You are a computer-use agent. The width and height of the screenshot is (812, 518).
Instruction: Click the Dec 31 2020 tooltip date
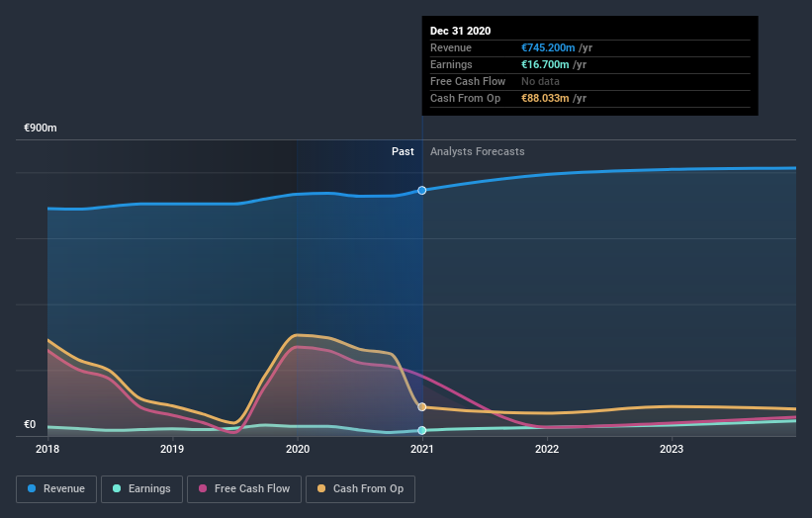coord(460,31)
